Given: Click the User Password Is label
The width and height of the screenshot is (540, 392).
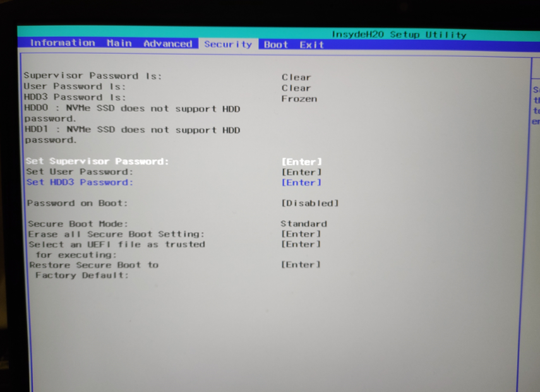Looking at the screenshot, I should 75,86.
